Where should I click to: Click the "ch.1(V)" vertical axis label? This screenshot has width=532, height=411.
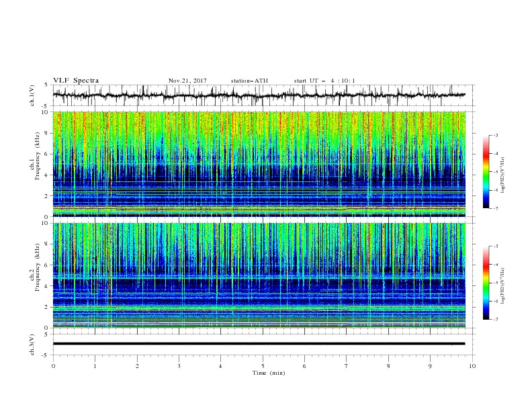(x=32, y=95)
